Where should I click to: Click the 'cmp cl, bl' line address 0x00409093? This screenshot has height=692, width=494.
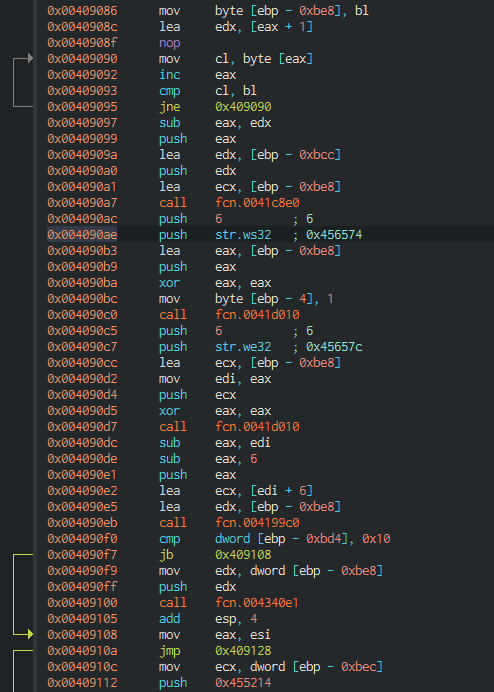pyautogui.click(x=82, y=90)
